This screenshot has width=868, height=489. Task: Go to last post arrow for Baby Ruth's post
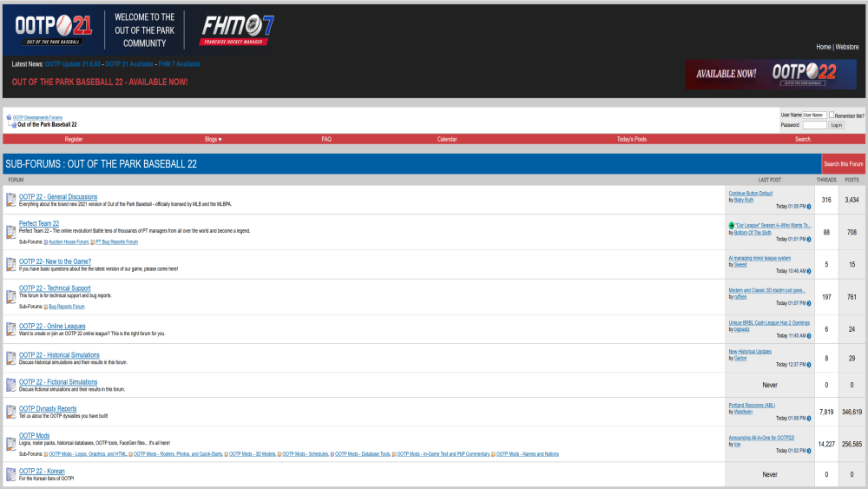[x=808, y=207]
